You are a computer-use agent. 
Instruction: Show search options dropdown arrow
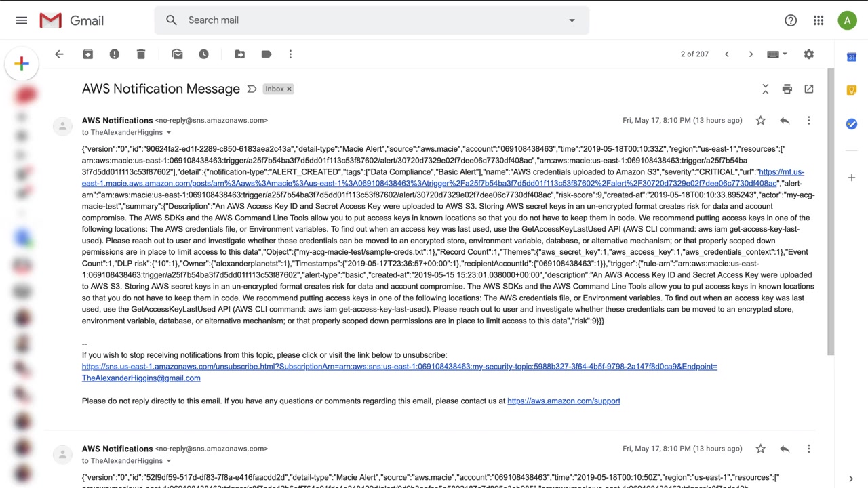pos(572,20)
